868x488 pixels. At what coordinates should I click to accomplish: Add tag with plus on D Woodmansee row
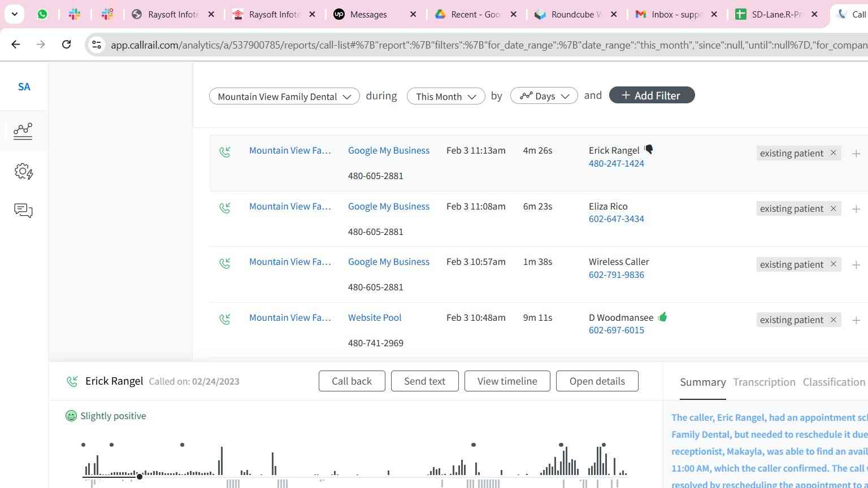[856, 320]
